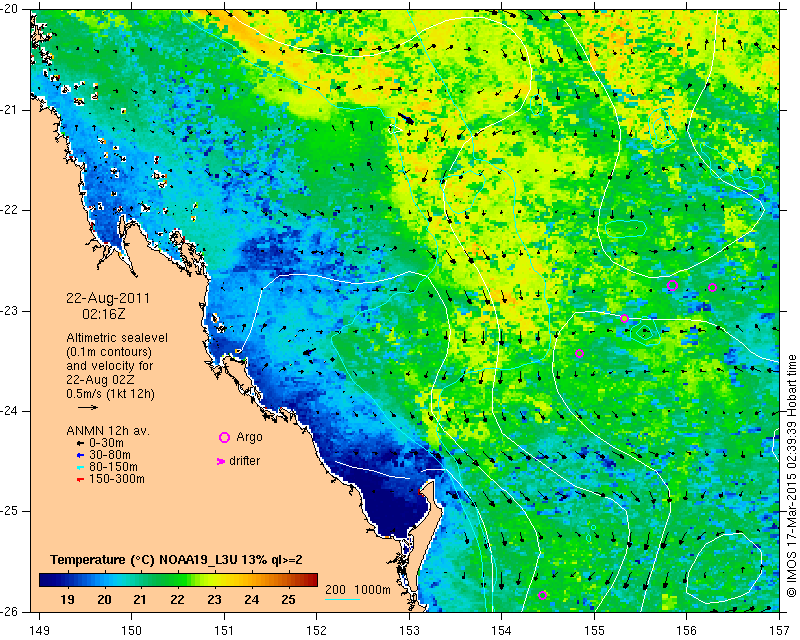This screenshot has width=800, height=640.
Task: Click the 'Altimetric sealevel' text
Action: (117, 338)
